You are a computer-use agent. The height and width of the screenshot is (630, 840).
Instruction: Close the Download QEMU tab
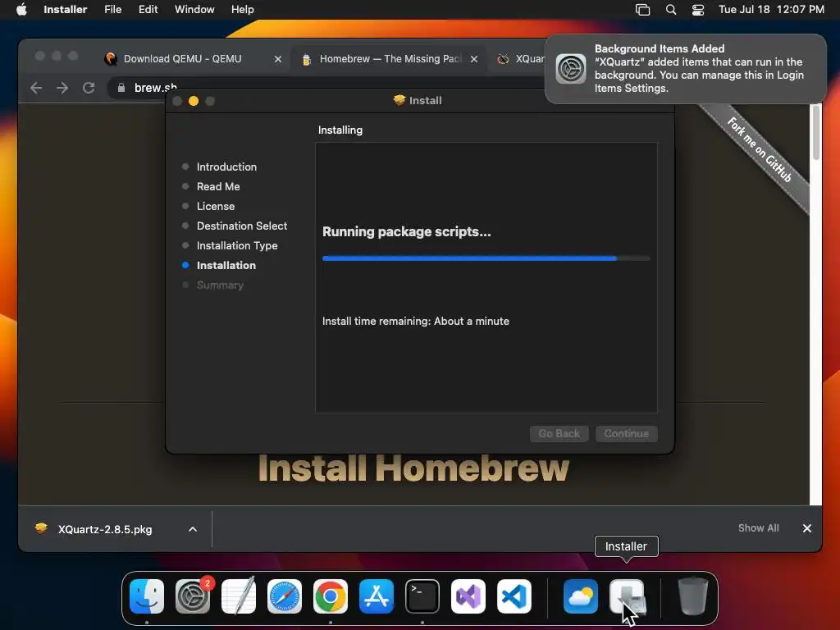pyautogui.click(x=277, y=59)
